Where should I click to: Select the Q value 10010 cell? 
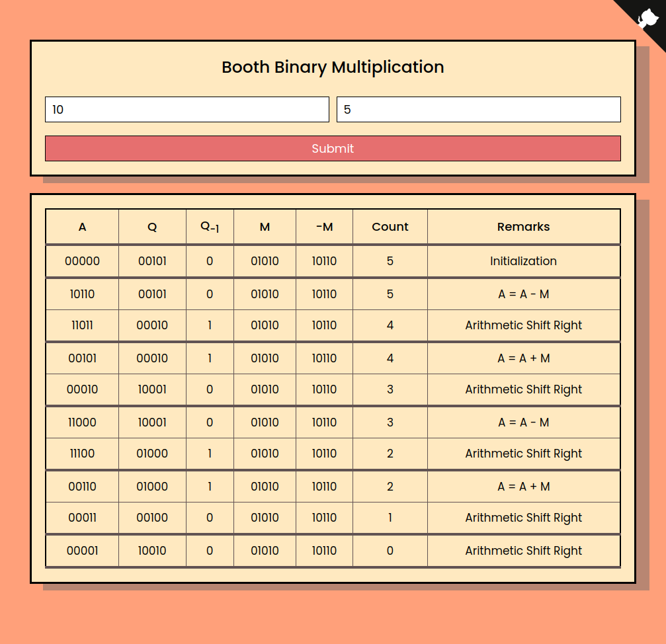tap(152, 550)
